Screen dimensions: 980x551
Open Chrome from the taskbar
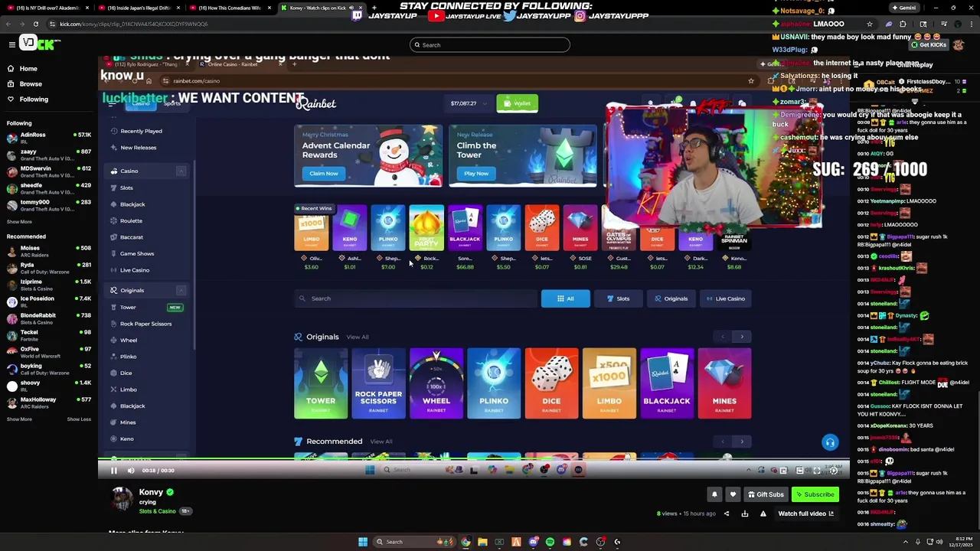coord(465,542)
